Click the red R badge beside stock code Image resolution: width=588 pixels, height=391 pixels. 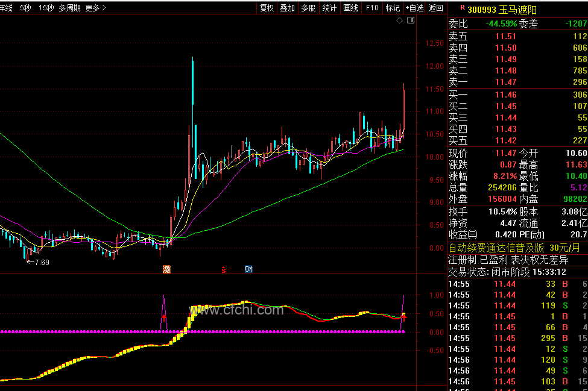[463, 7]
